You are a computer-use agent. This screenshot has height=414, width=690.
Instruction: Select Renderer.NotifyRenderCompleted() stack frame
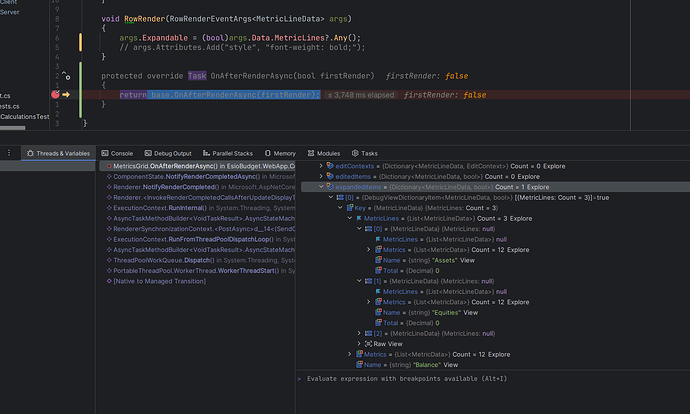coord(197,187)
